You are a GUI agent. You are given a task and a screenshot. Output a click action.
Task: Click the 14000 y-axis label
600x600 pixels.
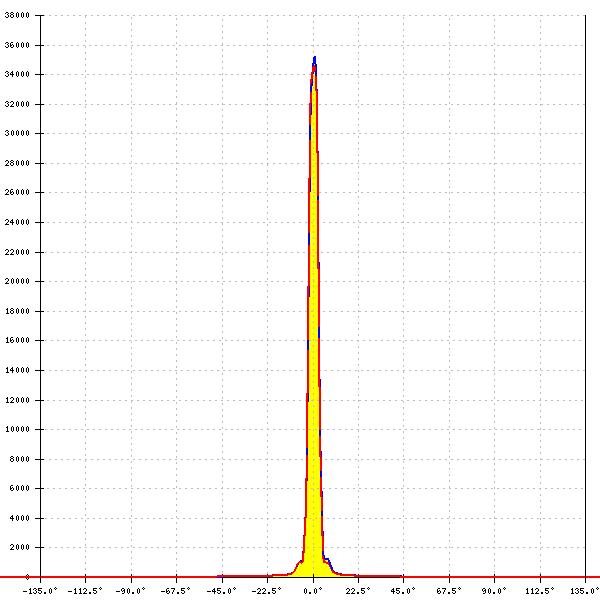(17, 370)
